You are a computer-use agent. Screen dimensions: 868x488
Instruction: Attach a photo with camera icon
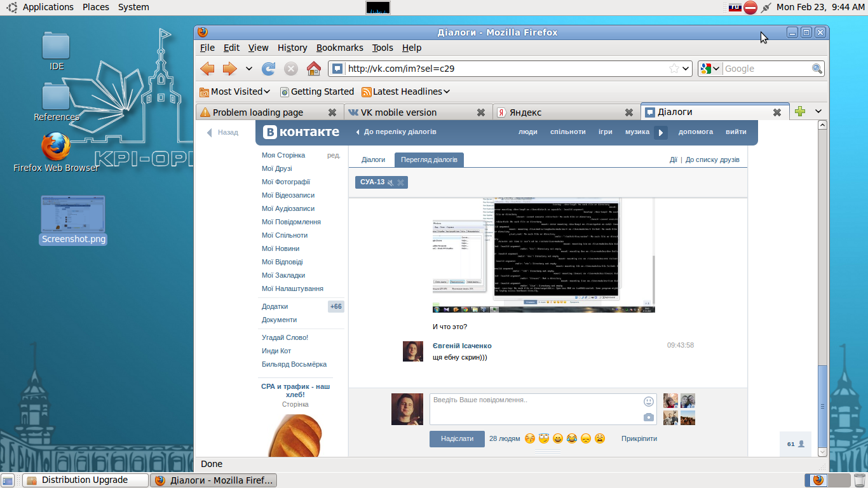tap(649, 417)
